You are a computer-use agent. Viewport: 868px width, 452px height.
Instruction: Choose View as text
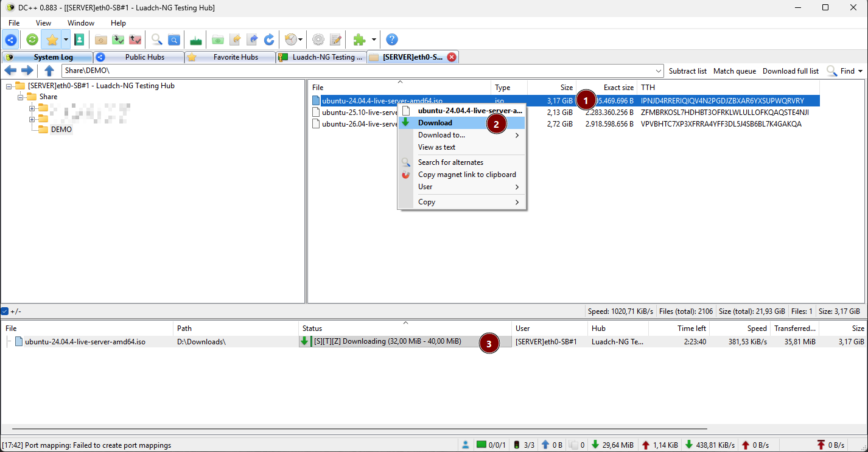point(461,147)
